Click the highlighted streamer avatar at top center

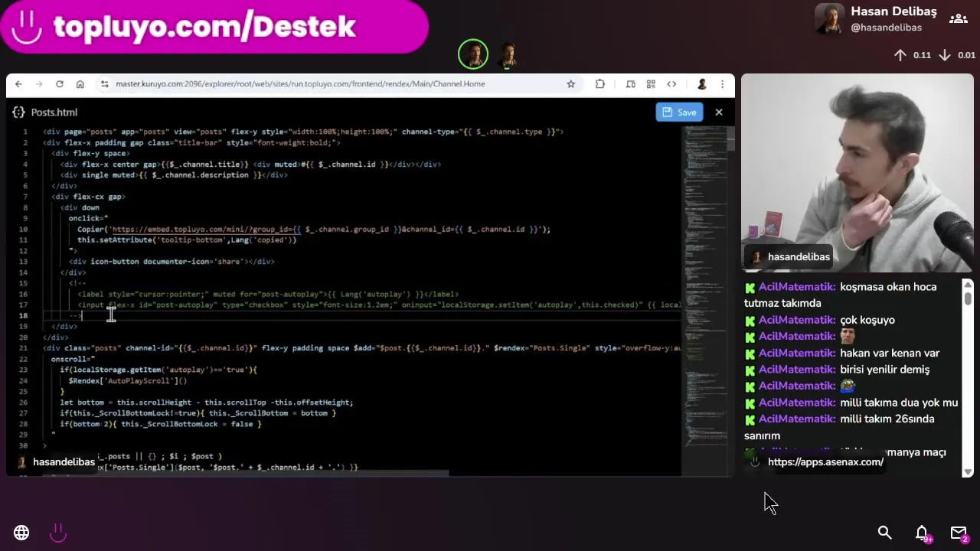click(x=473, y=54)
